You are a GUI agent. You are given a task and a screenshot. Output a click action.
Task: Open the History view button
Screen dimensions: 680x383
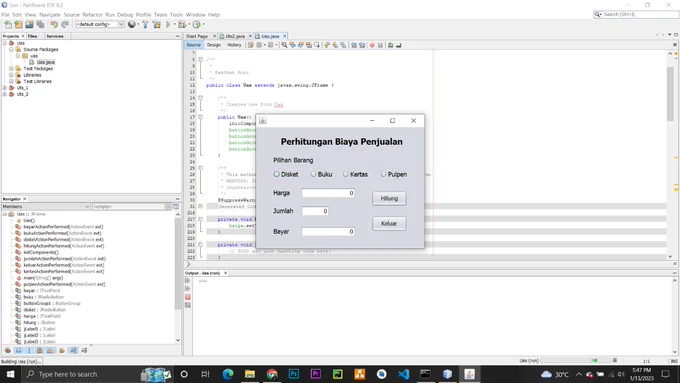coord(234,45)
